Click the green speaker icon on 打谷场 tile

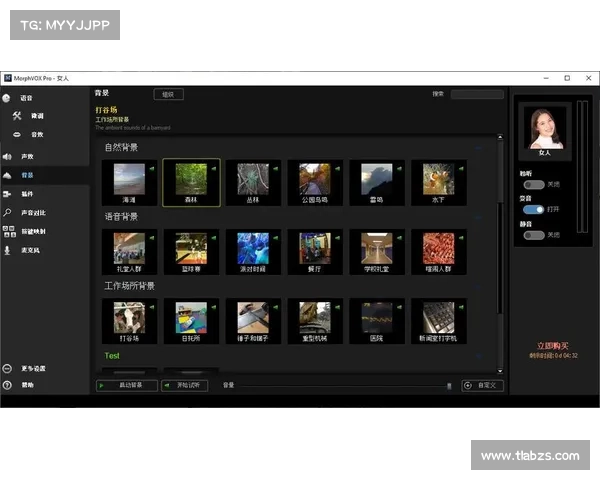(152, 307)
